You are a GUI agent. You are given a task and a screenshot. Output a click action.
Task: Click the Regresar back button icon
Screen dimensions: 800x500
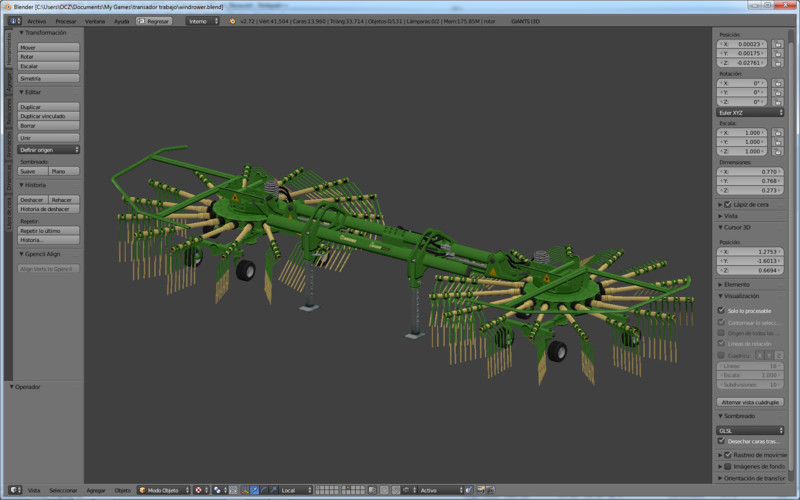pos(141,20)
